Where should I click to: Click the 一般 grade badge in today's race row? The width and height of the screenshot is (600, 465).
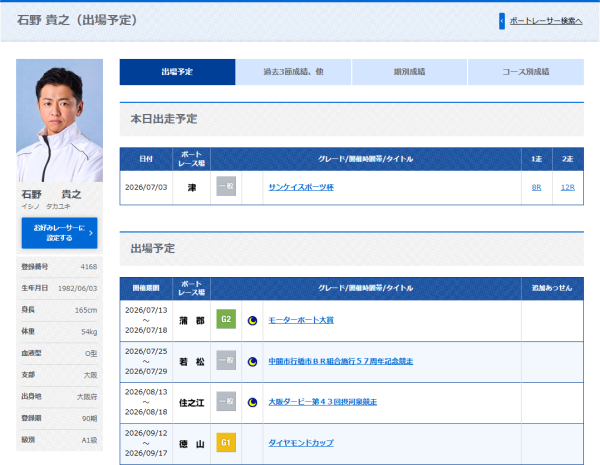coord(226,186)
